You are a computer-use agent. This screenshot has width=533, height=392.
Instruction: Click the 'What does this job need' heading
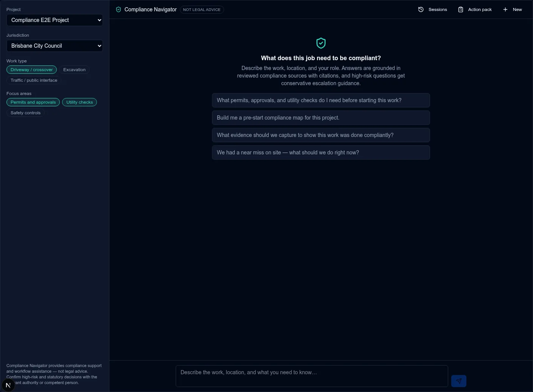(x=321, y=58)
